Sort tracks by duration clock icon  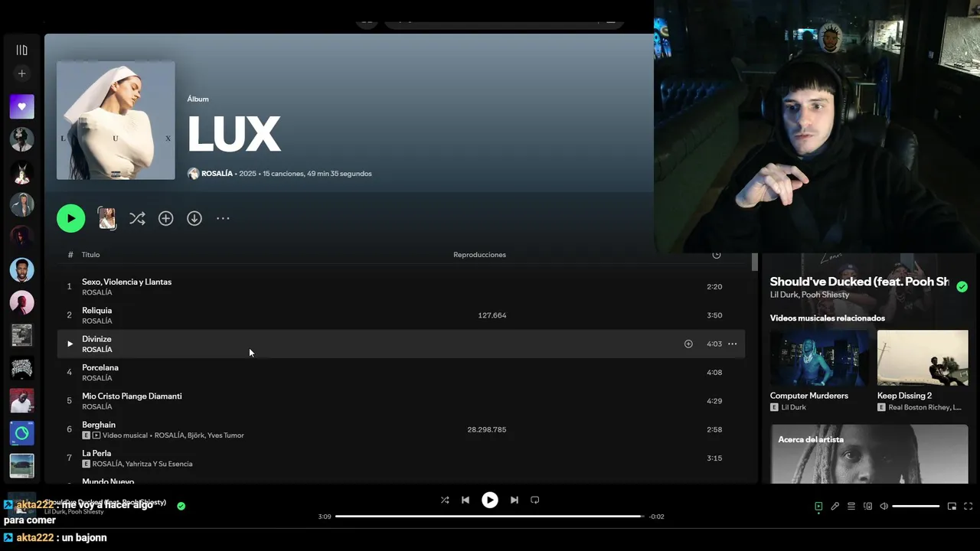717,255
